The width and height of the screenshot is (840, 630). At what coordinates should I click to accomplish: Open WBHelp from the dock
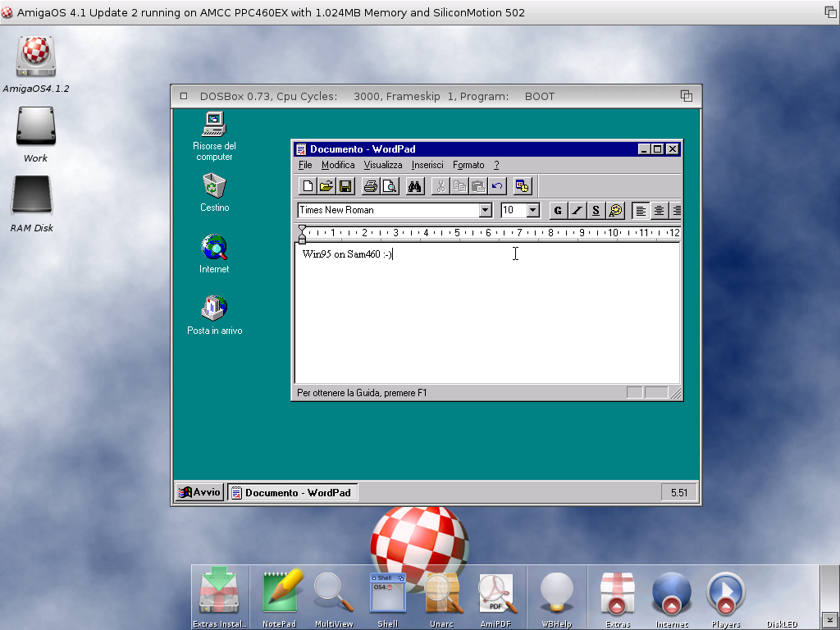click(x=557, y=598)
